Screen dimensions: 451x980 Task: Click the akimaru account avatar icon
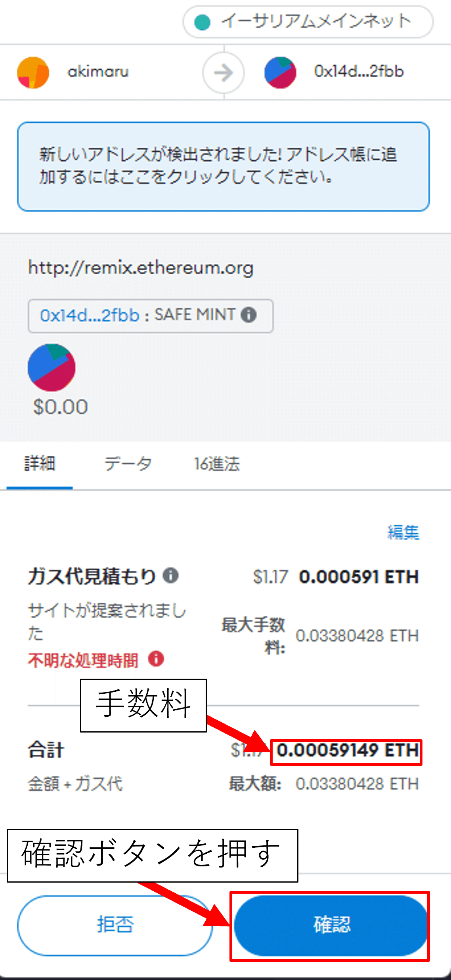point(33,72)
